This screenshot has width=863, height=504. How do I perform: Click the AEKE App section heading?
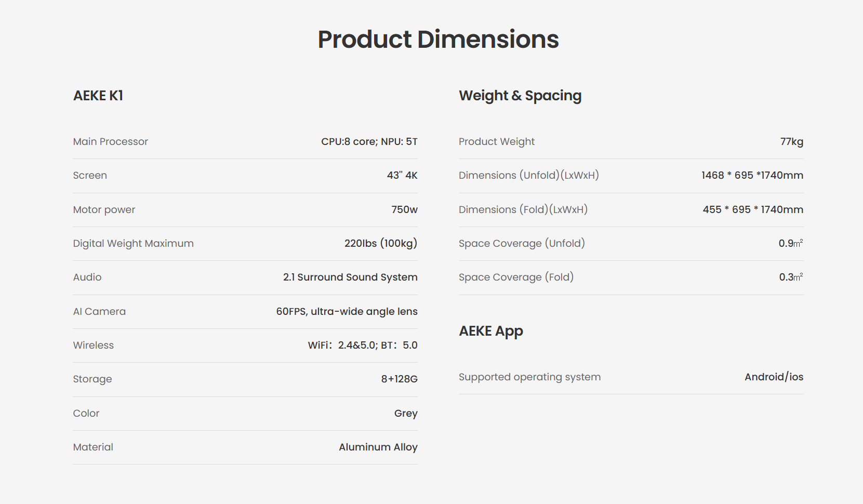491,331
